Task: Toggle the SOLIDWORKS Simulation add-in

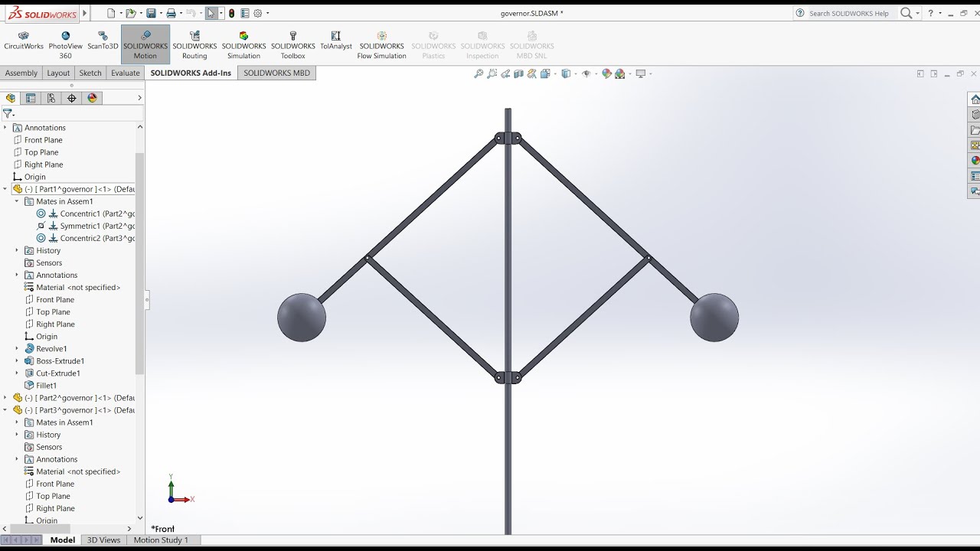Action: (243, 45)
